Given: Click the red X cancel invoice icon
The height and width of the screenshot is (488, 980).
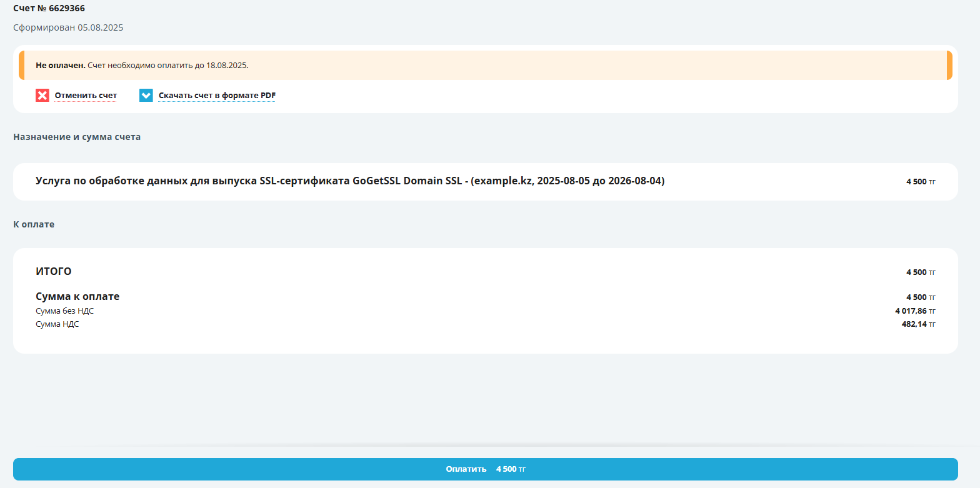Looking at the screenshot, I should [42, 96].
